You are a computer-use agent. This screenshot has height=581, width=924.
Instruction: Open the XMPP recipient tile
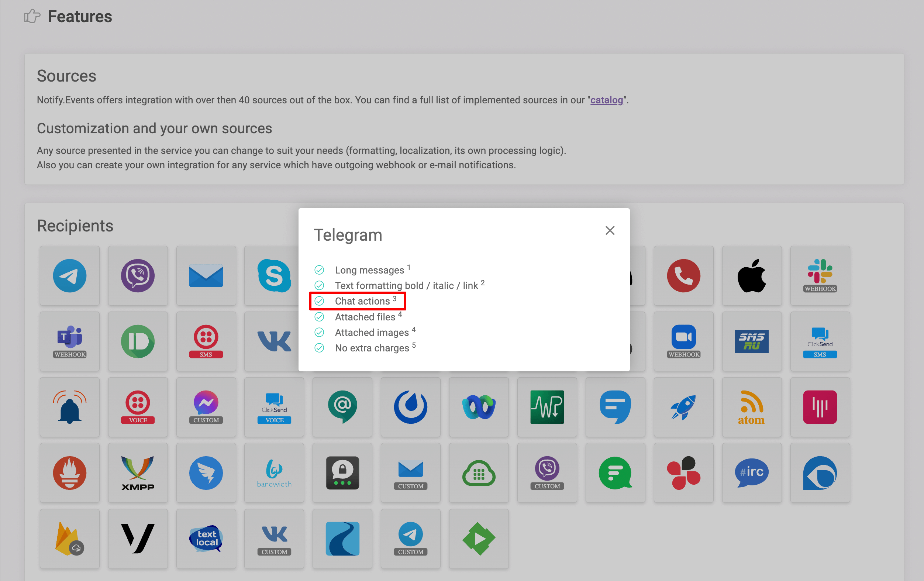[138, 473]
